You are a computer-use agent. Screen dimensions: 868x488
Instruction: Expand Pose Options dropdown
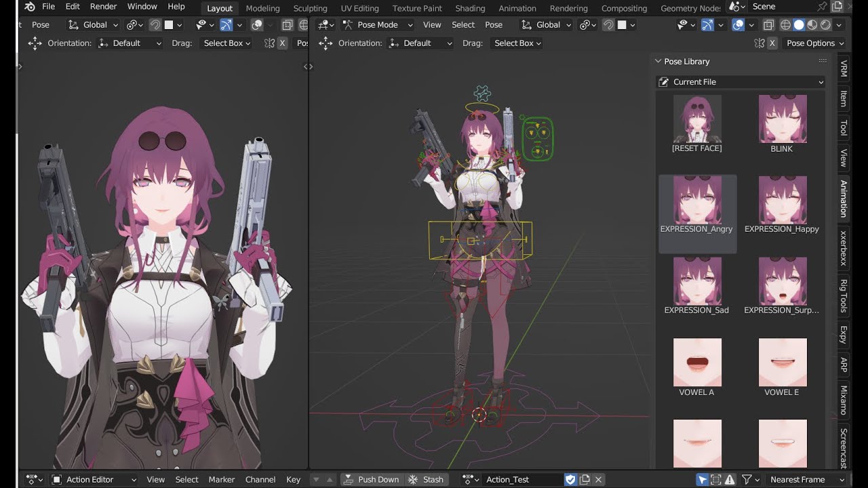click(x=814, y=43)
